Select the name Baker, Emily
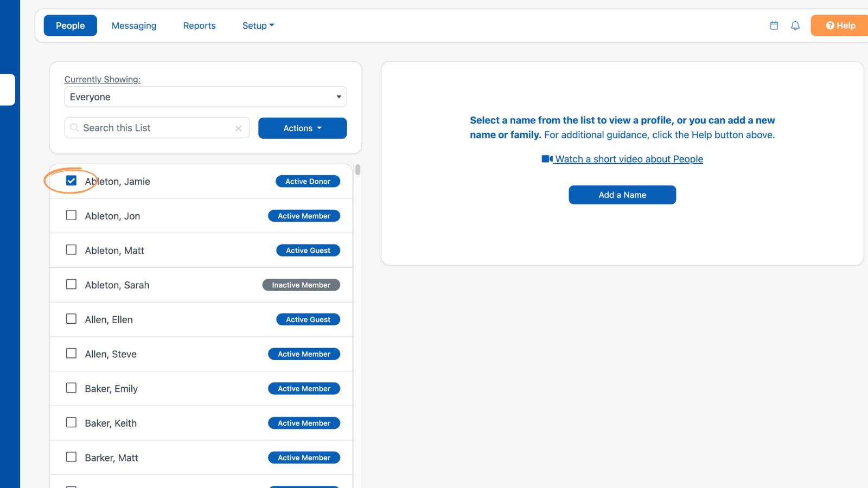The image size is (868, 488). (x=111, y=389)
